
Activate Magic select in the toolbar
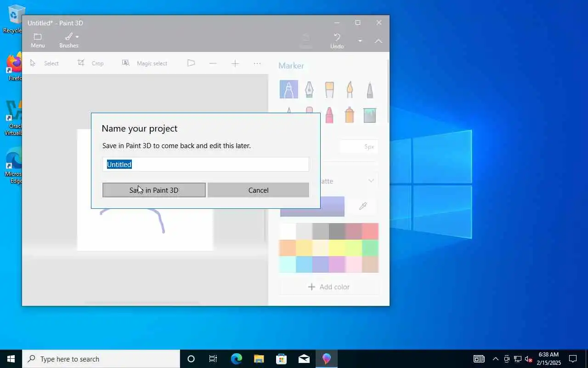pos(145,63)
